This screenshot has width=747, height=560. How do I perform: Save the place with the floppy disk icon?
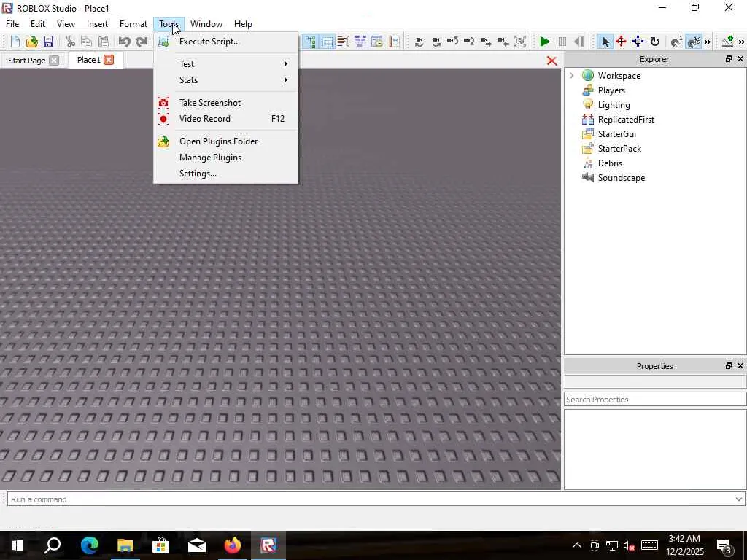[x=48, y=42]
